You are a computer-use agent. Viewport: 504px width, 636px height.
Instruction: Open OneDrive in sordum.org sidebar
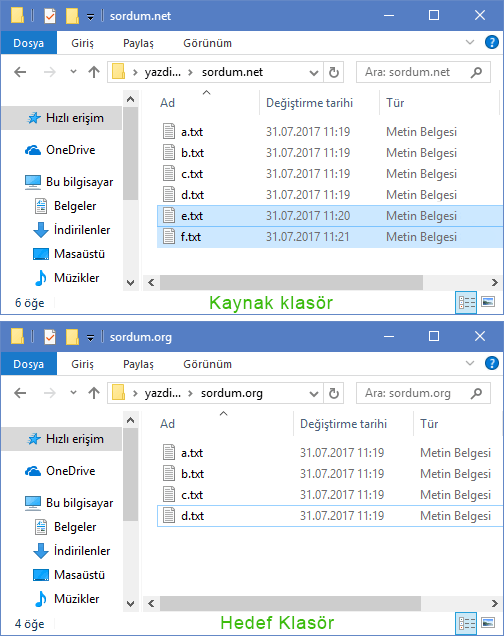(x=62, y=471)
